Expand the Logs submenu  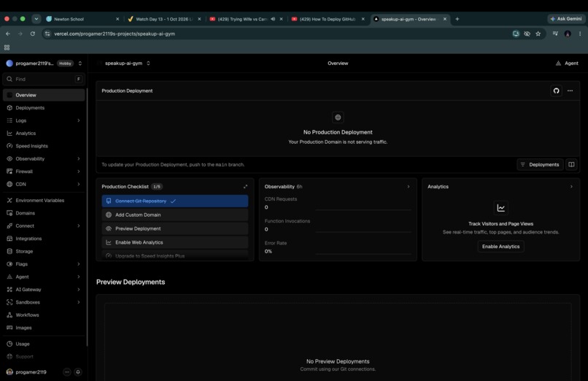point(79,120)
